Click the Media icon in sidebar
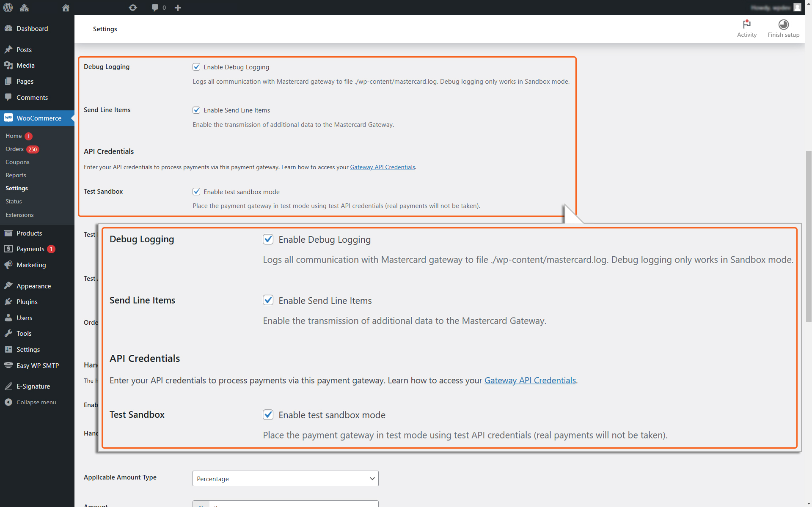812x507 pixels. point(8,65)
